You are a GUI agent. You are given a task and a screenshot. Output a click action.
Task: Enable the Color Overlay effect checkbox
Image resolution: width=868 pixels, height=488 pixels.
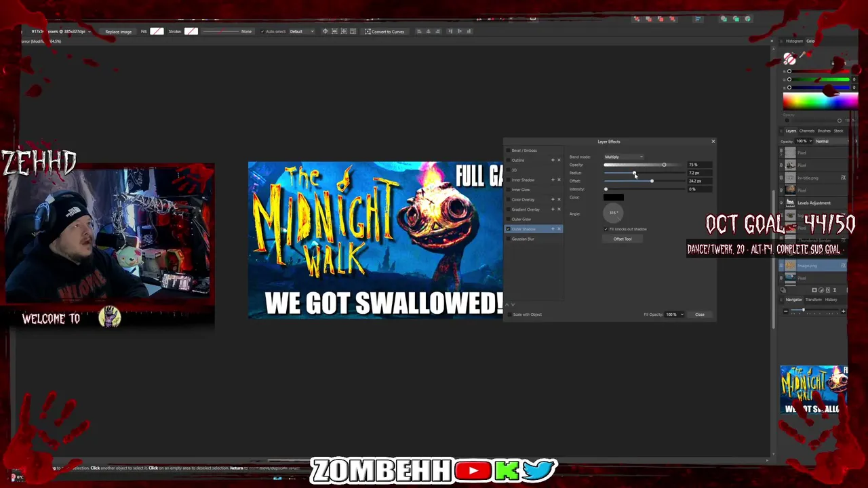coord(508,199)
